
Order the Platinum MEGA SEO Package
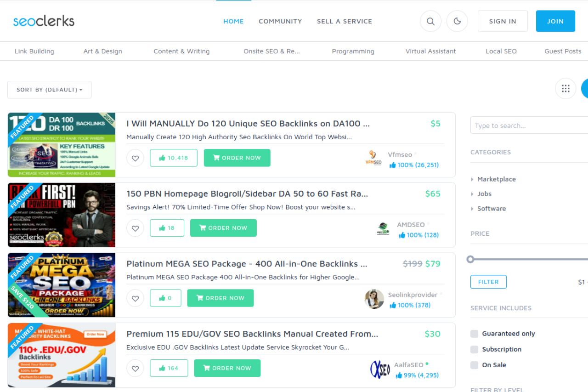click(x=220, y=298)
